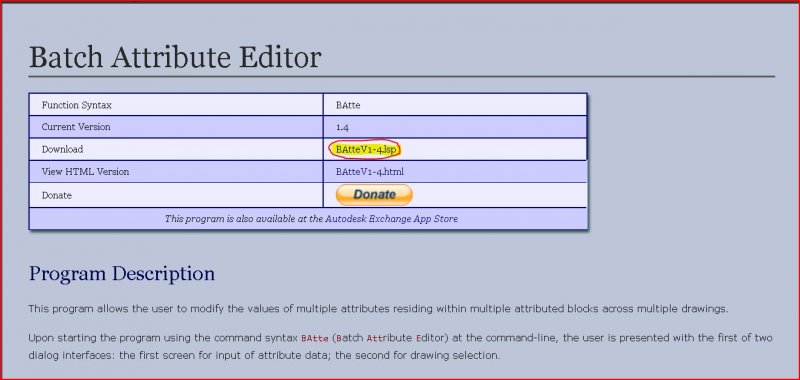Click the Current Version label
Image resolution: width=800 pixels, height=380 pixels.
pyautogui.click(x=76, y=127)
